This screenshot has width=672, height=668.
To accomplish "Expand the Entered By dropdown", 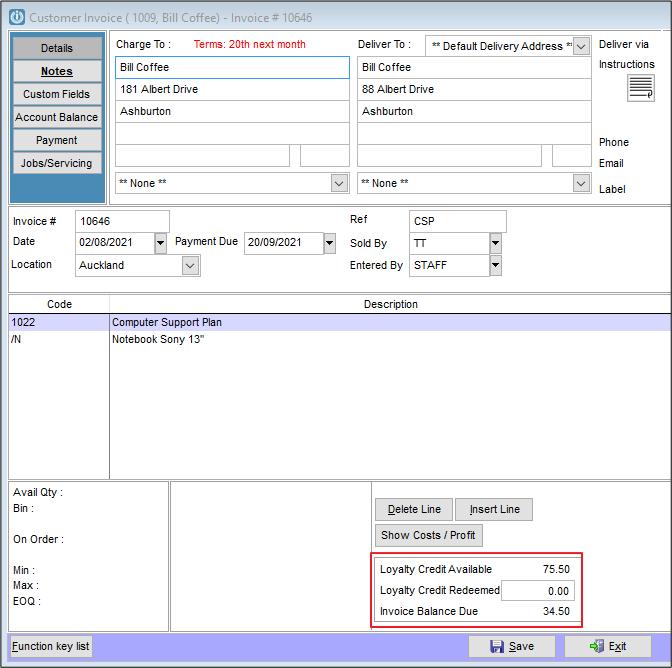I will [495, 265].
